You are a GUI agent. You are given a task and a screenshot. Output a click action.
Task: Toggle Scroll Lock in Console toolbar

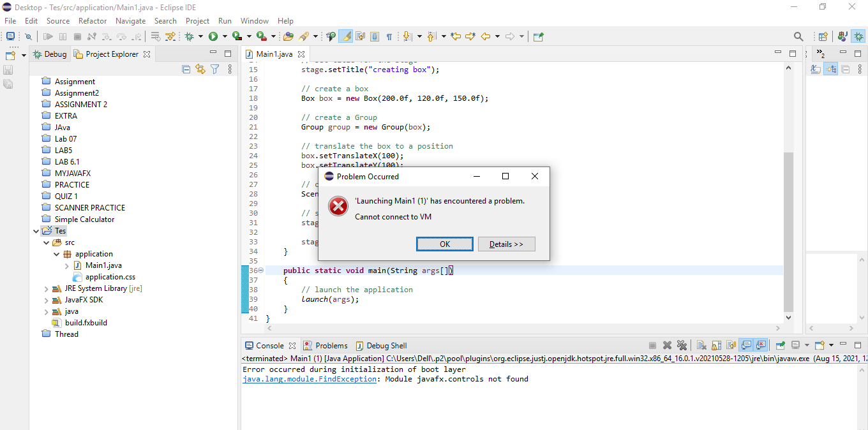716,345
